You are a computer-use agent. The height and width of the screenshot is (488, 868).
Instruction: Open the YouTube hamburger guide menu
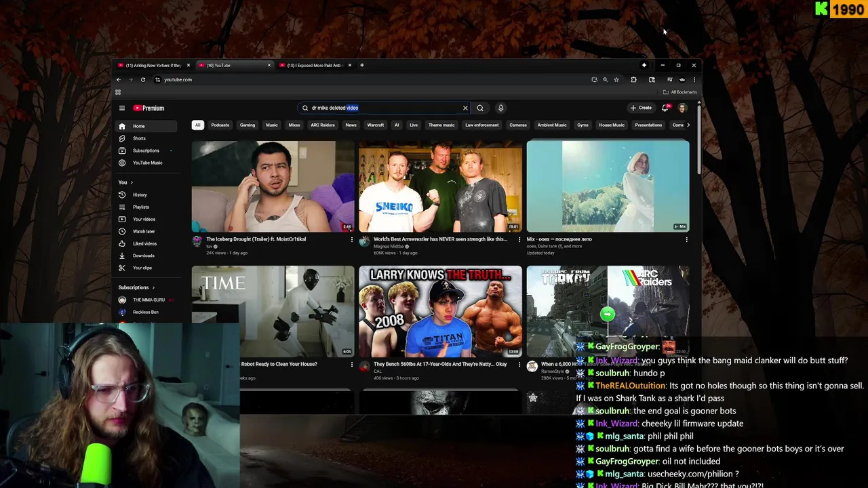(122, 108)
